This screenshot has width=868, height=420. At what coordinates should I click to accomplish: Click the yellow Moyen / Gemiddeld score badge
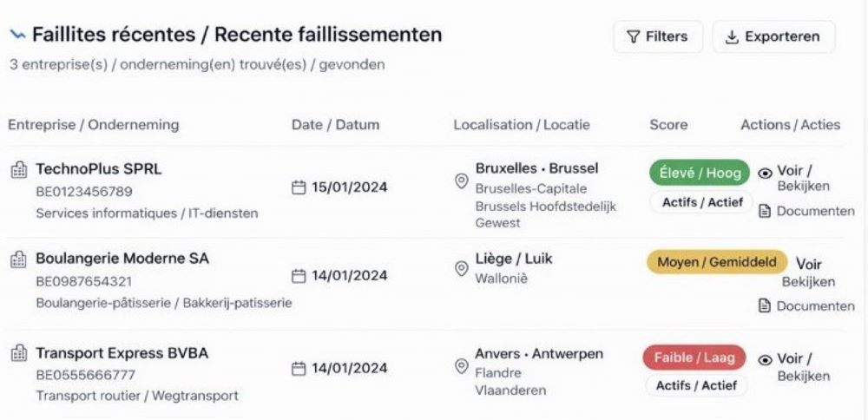(x=717, y=262)
